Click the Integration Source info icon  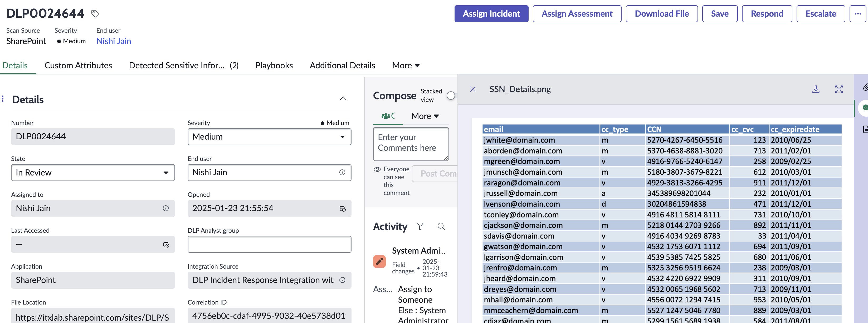coord(342,280)
